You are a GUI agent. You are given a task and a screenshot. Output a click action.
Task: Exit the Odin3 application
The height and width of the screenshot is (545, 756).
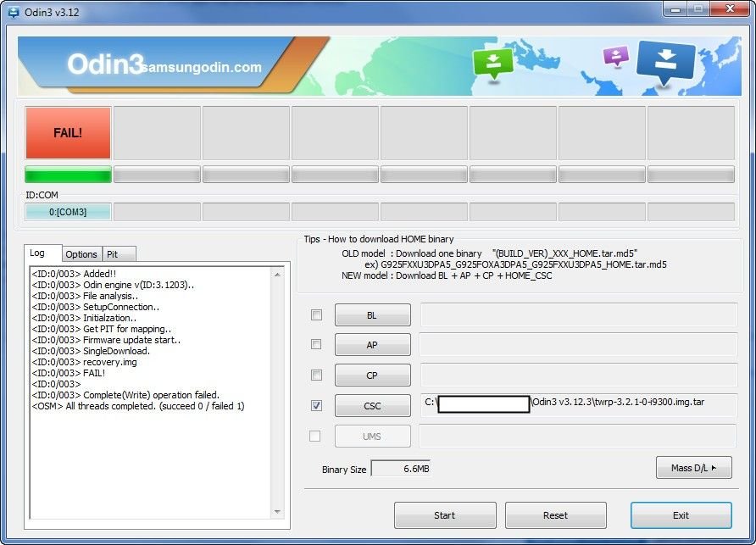681,515
